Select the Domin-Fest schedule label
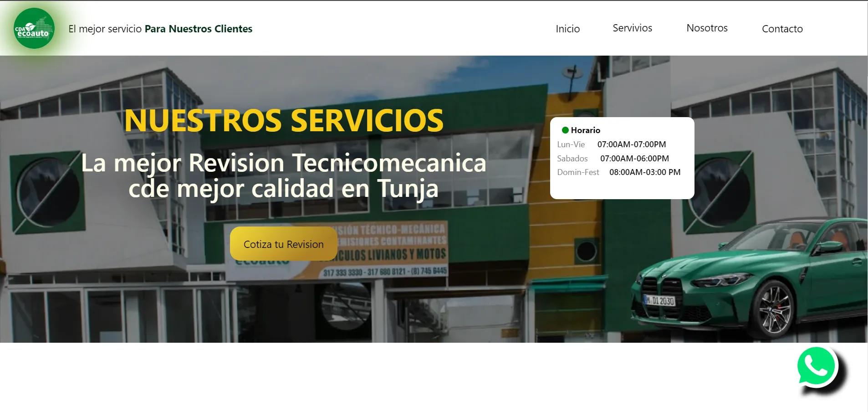This screenshot has height=412, width=868. (578, 172)
